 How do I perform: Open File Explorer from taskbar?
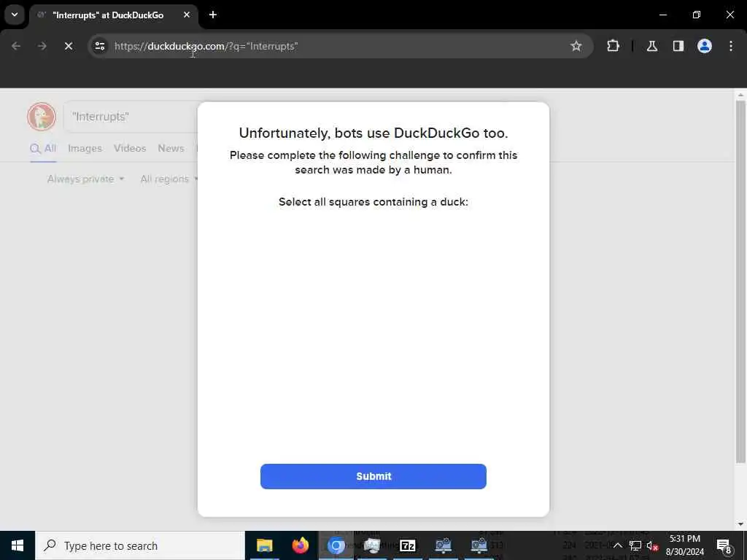click(x=264, y=545)
